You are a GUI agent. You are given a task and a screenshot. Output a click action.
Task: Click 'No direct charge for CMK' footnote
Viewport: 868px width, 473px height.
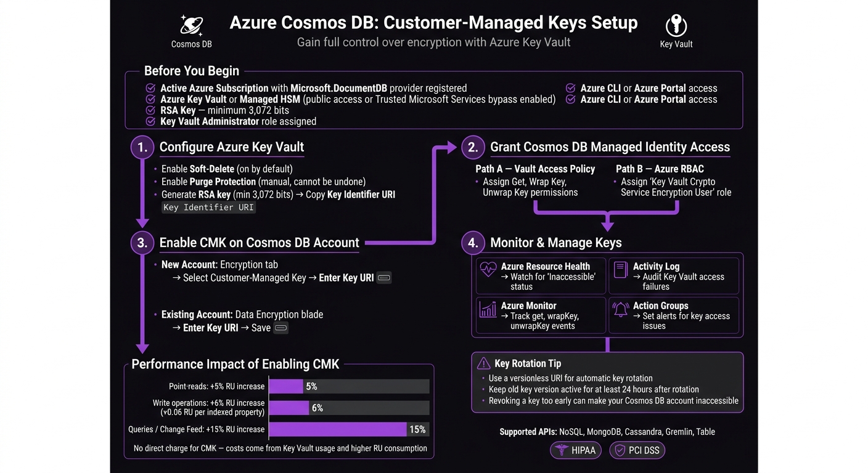pyautogui.click(x=280, y=448)
